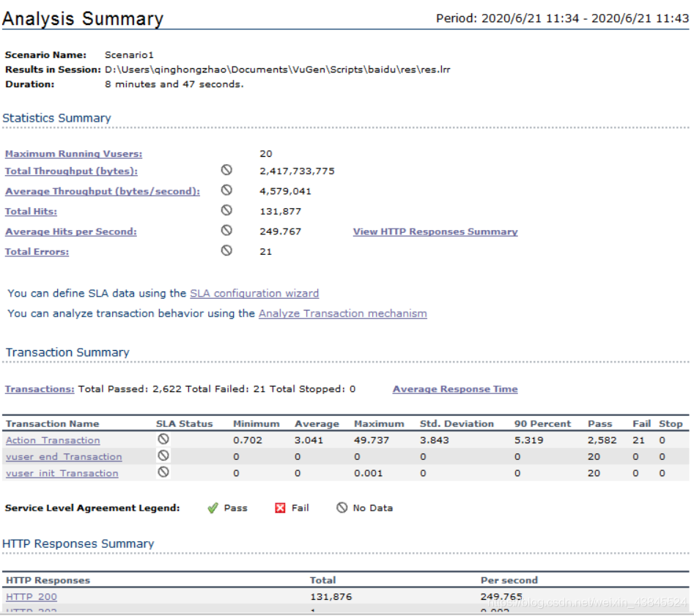Open the vuser_init_Transaction link
Screen dimensions: 694x616
pyautogui.click(x=62, y=473)
